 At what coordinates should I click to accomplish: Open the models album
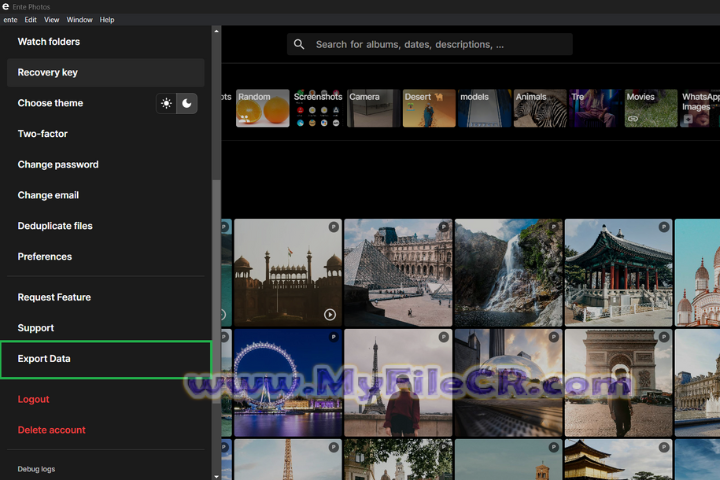[485, 108]
